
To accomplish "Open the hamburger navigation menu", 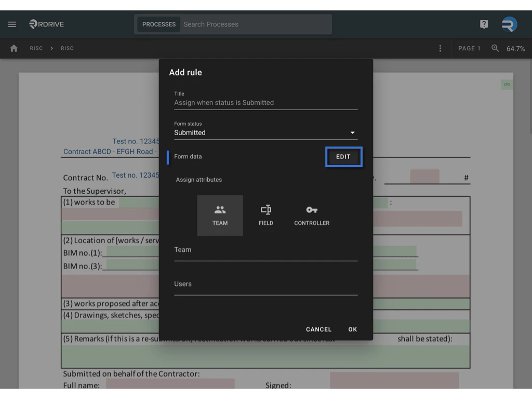I will (x=12, y=24).
